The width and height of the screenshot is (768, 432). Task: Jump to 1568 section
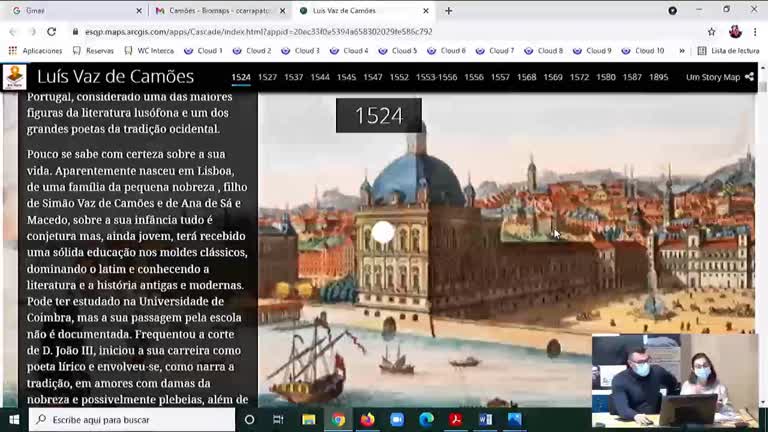527,77
